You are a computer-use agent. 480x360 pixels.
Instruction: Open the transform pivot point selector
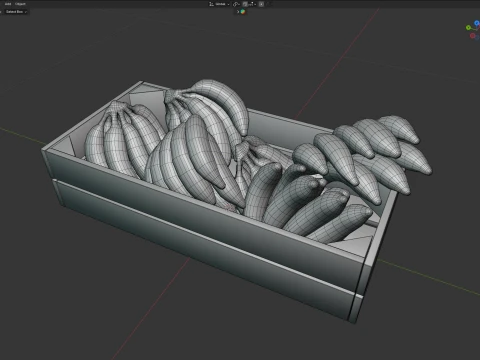pyautogui.click(x=236, y=4)
